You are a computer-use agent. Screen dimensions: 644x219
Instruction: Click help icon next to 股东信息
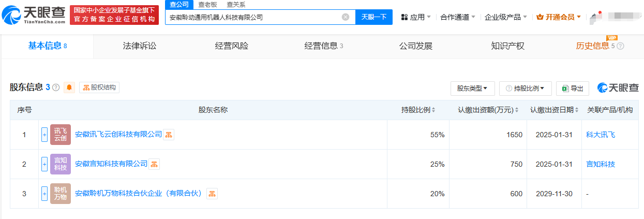pos(56,87)
